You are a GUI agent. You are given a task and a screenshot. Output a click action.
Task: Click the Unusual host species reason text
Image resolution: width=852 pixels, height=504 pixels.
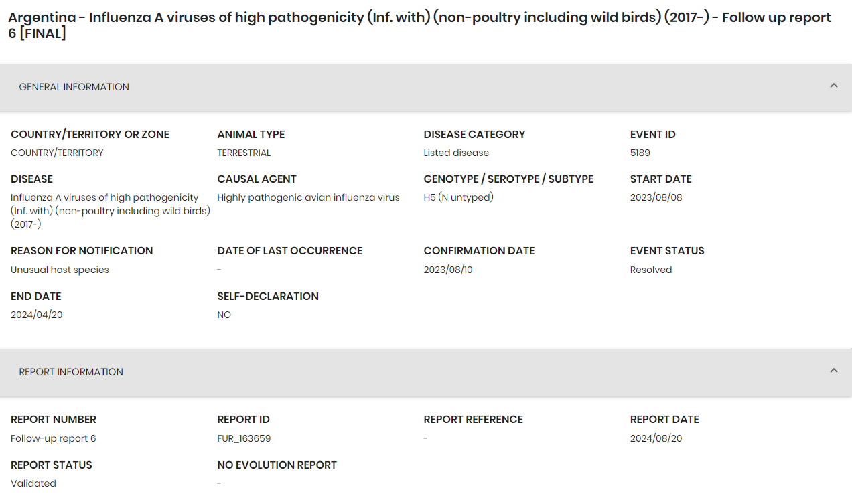(x=60, y=270)
